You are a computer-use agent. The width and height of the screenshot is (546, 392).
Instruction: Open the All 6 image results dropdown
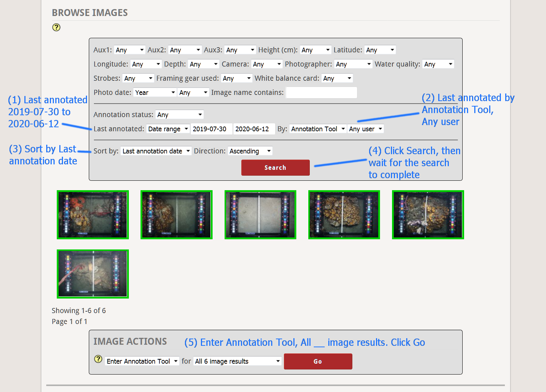237,361
